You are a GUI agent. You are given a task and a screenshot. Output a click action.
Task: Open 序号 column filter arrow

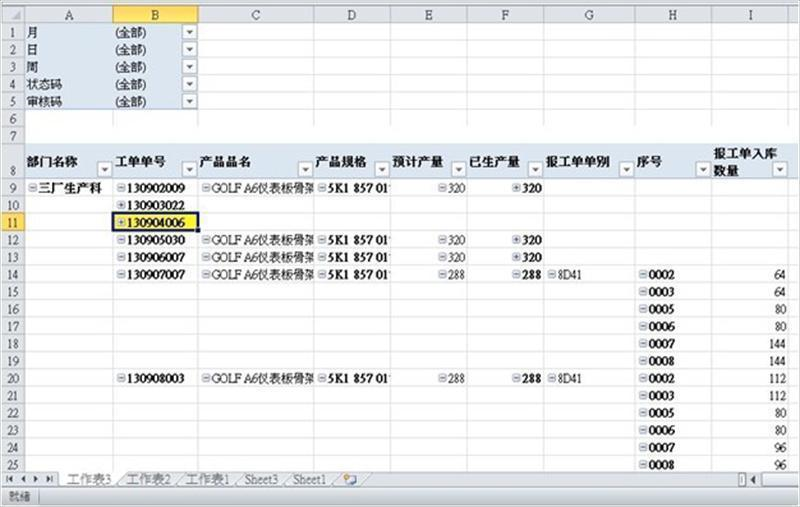tap(703, 169)
